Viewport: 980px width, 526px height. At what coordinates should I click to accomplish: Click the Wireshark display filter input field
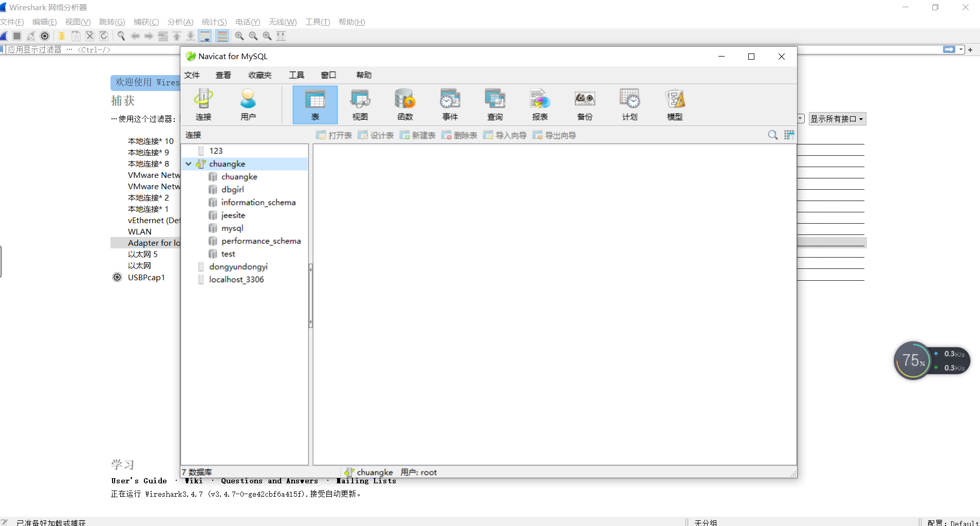click(x=473, y=50)
